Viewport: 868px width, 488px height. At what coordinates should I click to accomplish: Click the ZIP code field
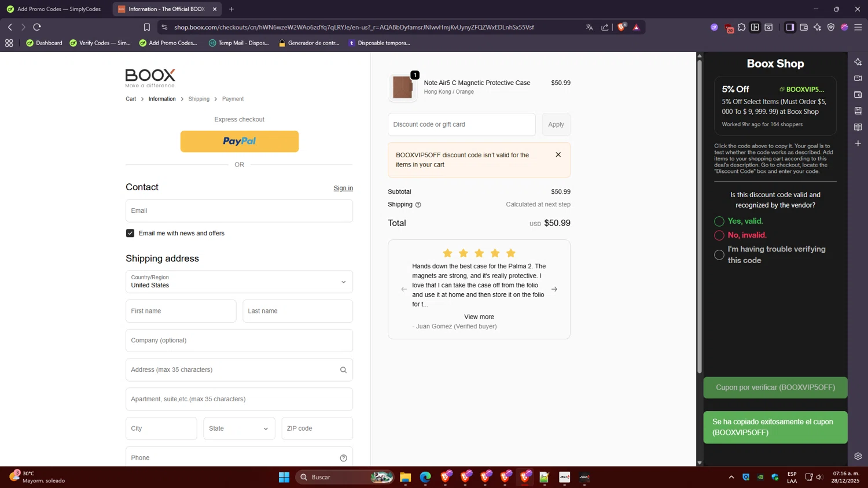[x=317, y=428]
